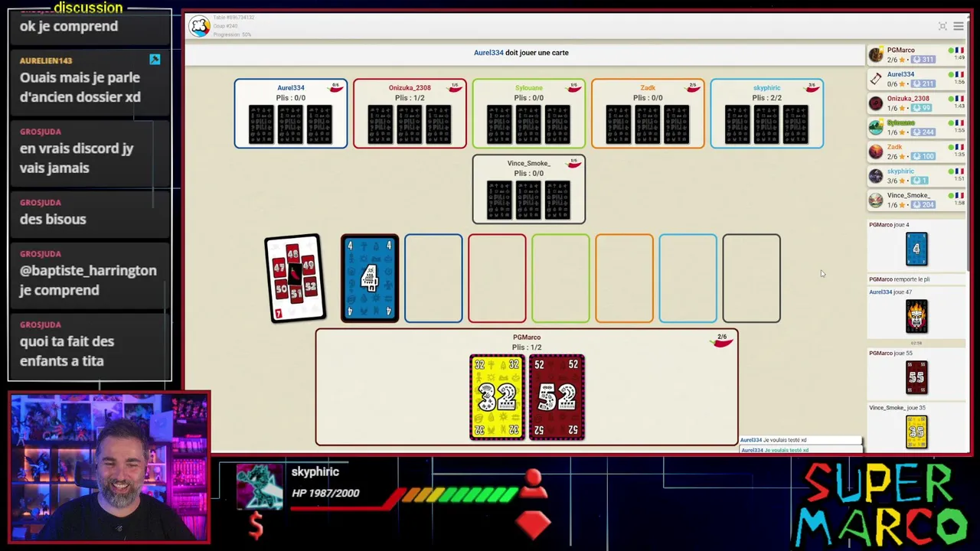This screenshot has width=980, height=551.
Task: Open Zadk's avatar in player list
Action: [876, 152]
